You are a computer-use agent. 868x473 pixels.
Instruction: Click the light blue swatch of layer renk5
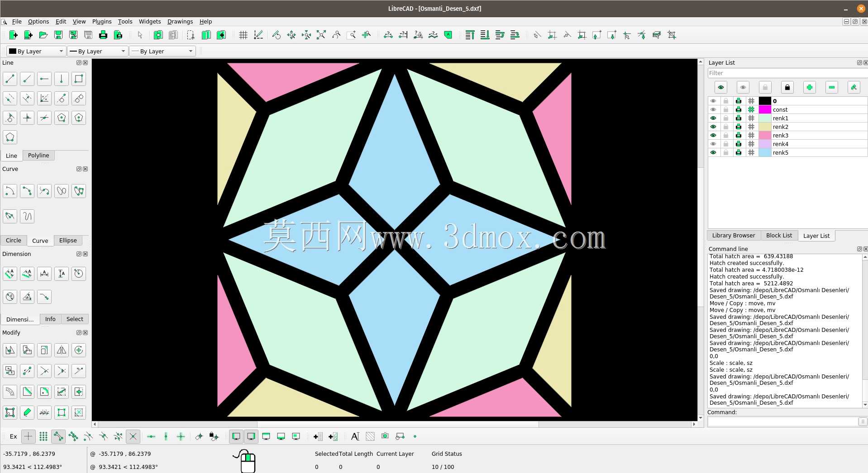click(x=765, y=153)
